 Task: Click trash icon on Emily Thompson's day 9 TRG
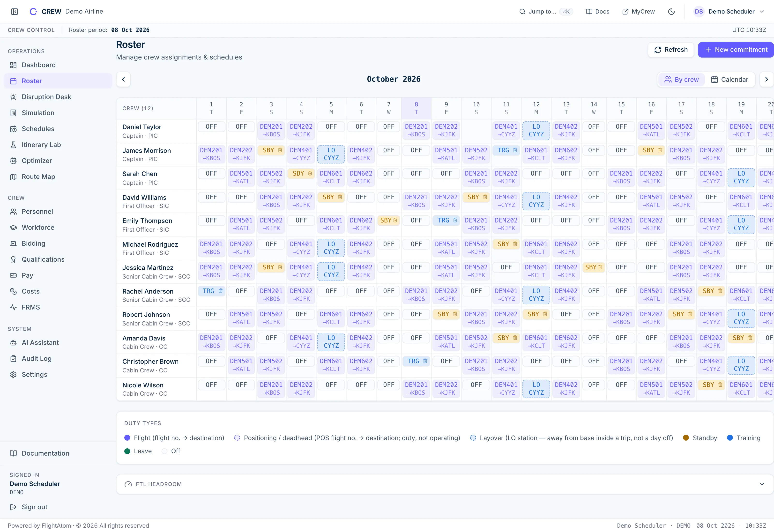(455, 221)
